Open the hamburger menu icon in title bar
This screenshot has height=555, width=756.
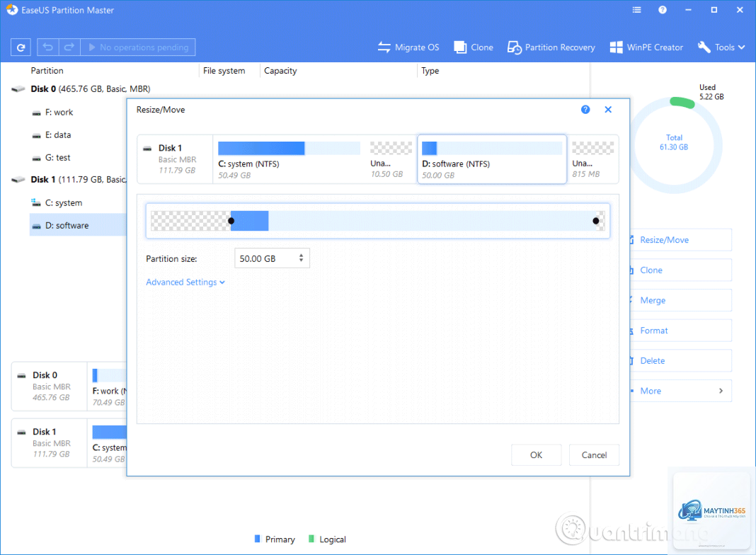coord(636,10)
